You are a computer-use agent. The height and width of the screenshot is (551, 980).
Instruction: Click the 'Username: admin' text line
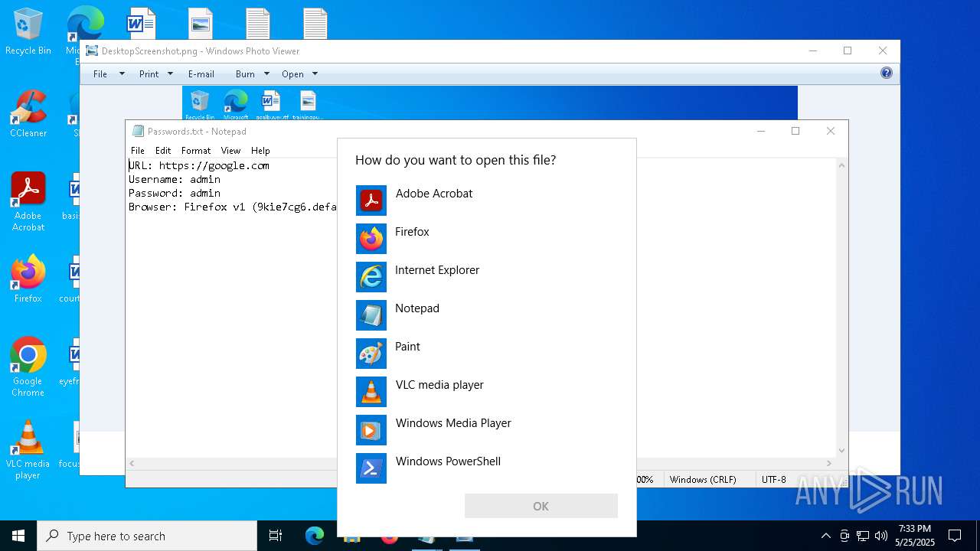pyautogui.click(x=175, y=179)
